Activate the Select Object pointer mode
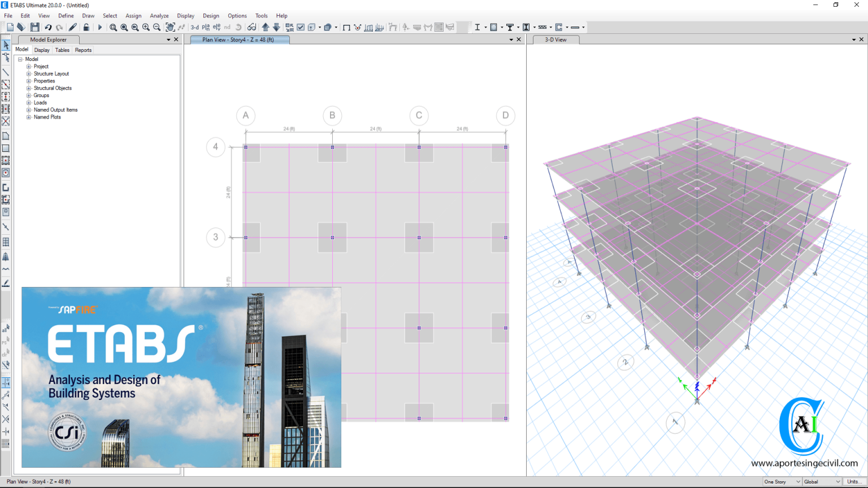The image size is (868, 488). 6,45
